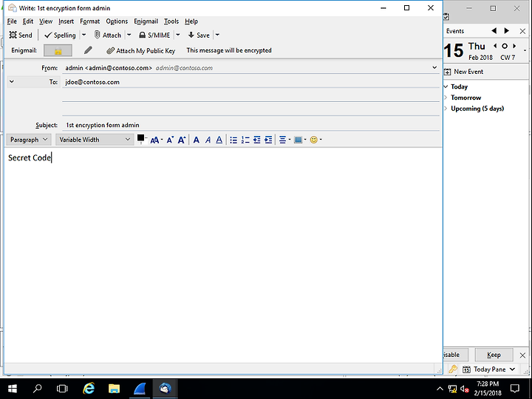Jump to today using circle icon
This screenshot has height=399, width=532.
505,46
